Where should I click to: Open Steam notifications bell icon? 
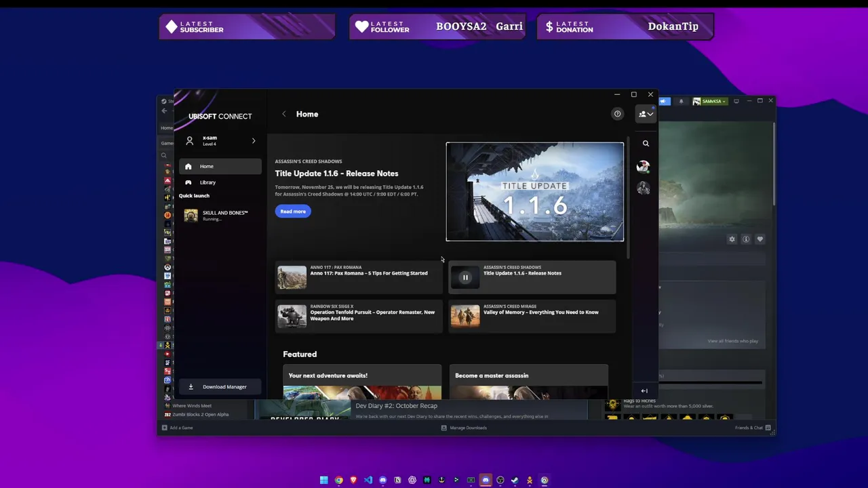tap(681, 101)
